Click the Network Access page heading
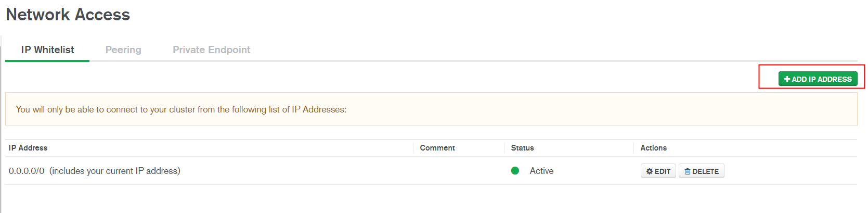 coord(68,15)
